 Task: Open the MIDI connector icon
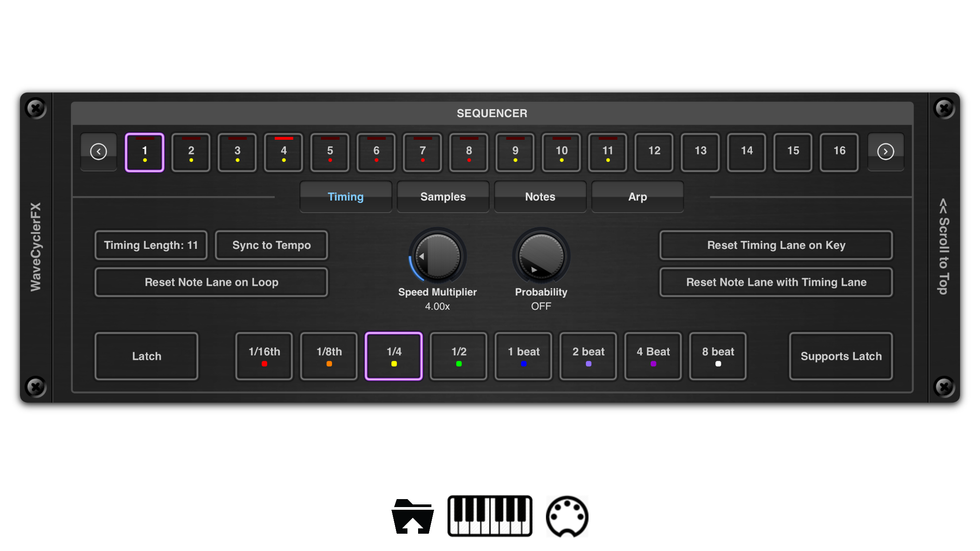(567, 516)
